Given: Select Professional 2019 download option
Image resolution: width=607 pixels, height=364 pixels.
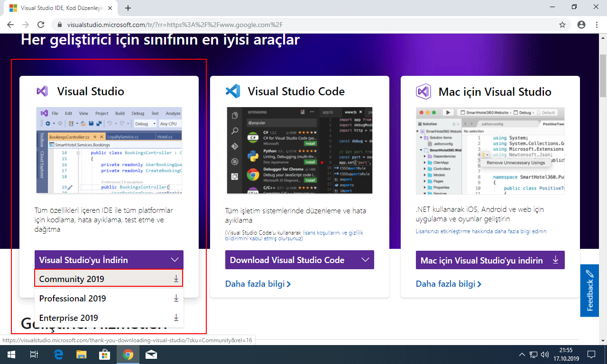Looking at the screenshot, I should pos(109,298).
